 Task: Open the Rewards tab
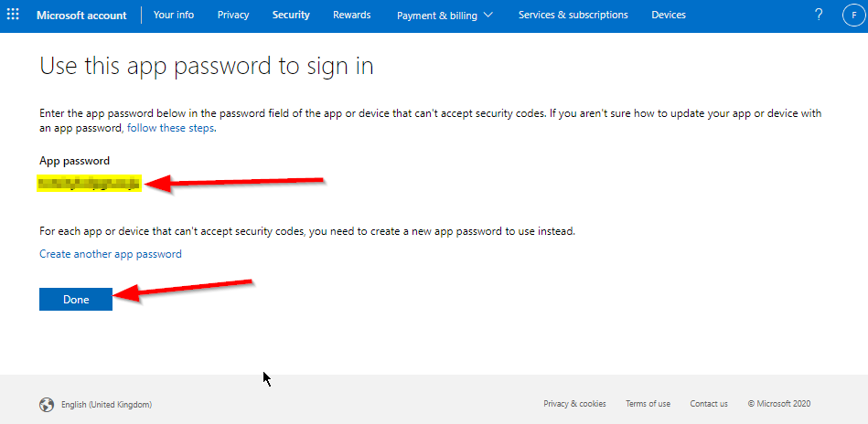351,15
